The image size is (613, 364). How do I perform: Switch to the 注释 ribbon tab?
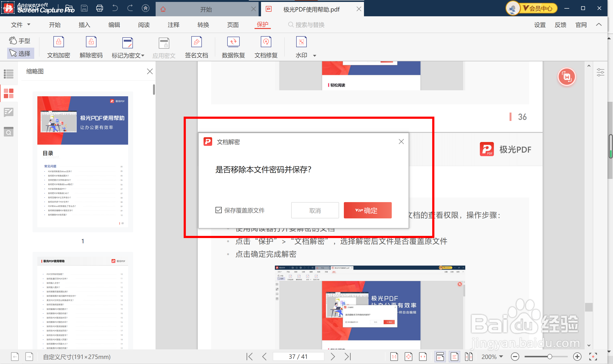pyautogui.click(x=173, y=25)
